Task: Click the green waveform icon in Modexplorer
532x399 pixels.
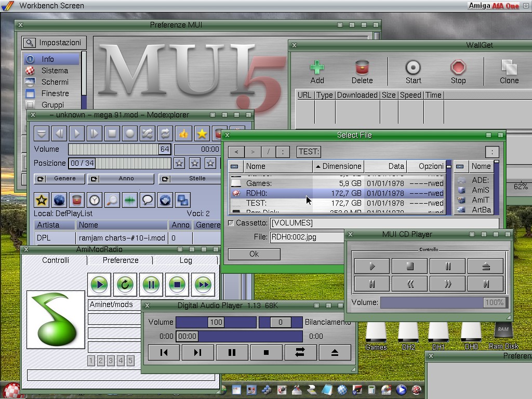Action: [x=129, y=199]
